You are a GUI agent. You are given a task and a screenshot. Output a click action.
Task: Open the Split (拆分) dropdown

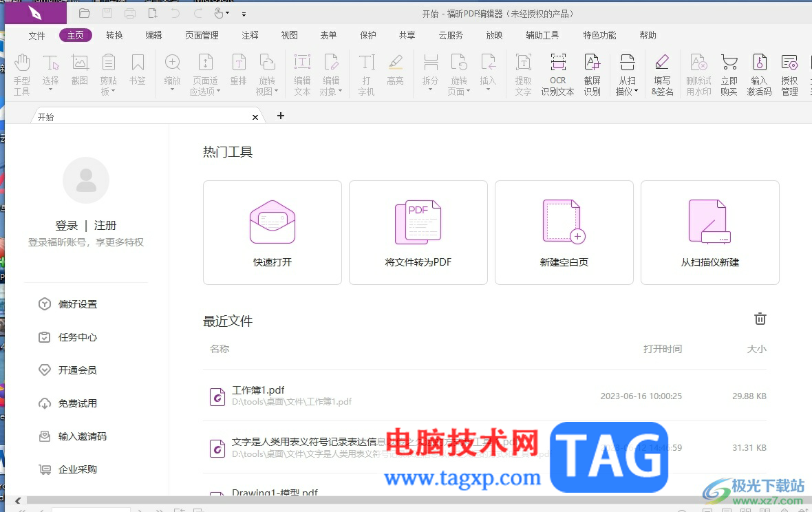click(430, 89)
